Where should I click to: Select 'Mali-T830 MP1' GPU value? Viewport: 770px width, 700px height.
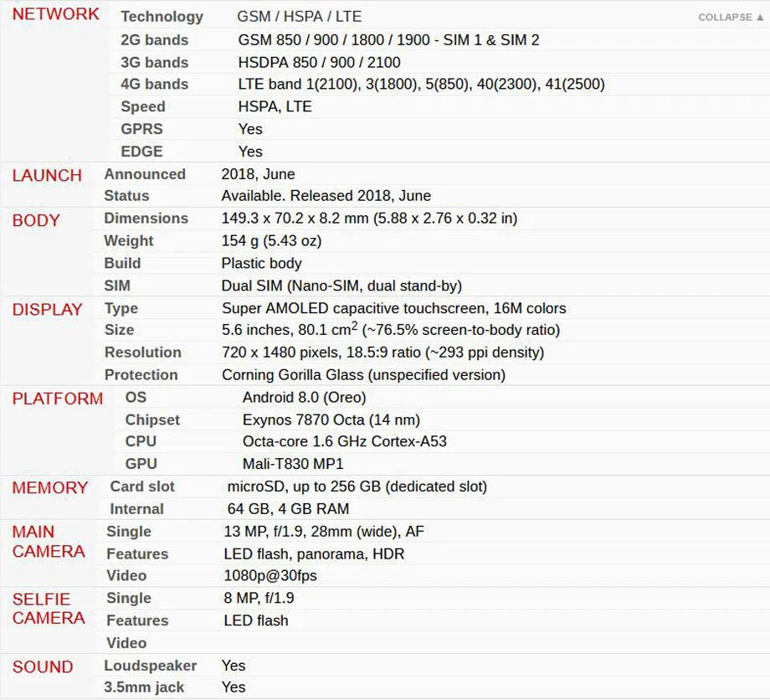click(293, 464)
